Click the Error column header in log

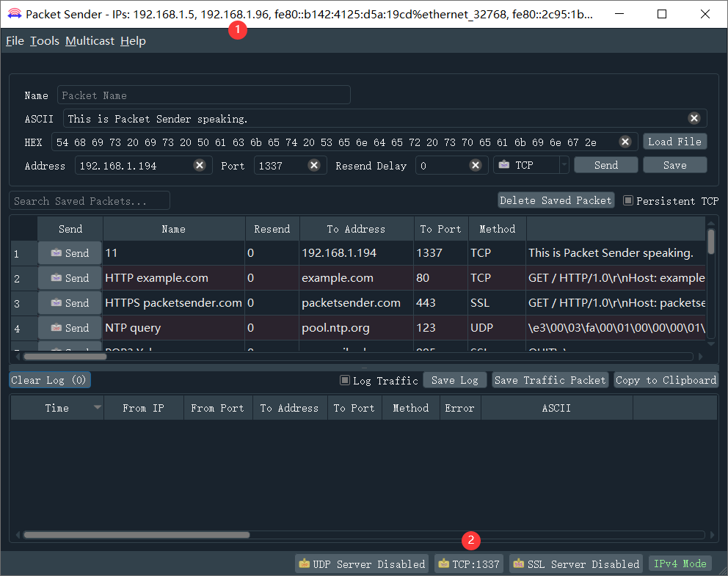tap(459, 408)
